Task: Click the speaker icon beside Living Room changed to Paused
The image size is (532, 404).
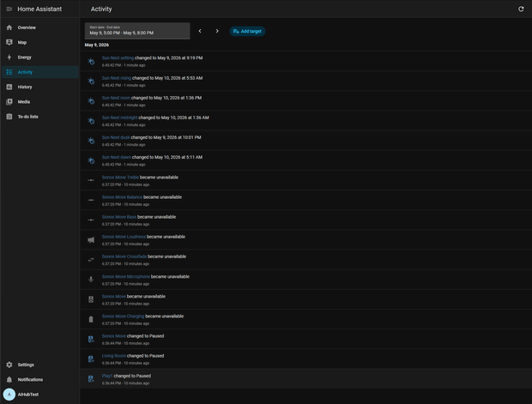Action: [91, 359]
